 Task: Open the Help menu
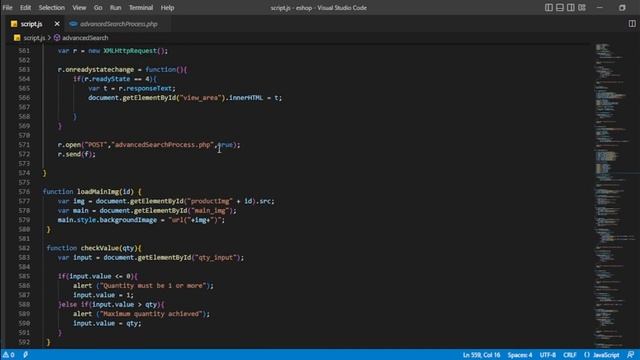[x=167, y=8]
